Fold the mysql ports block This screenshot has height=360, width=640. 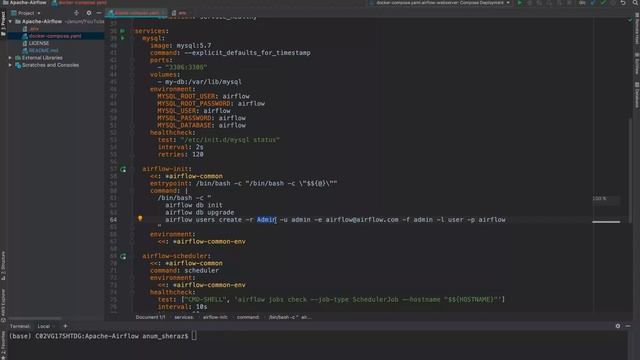point(132,60)
